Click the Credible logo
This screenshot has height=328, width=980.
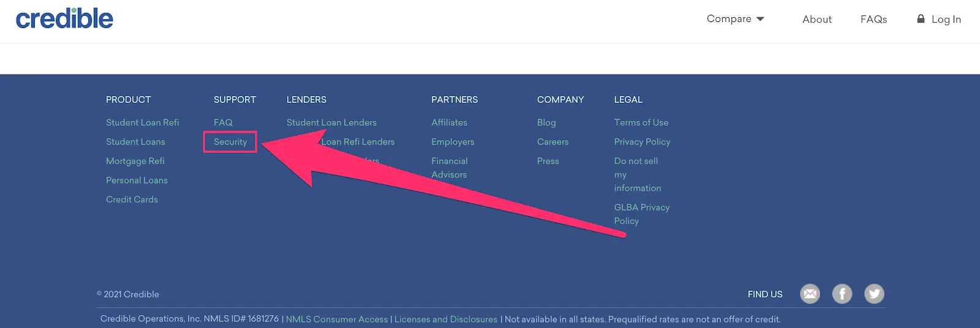click(x=64, y=19)
